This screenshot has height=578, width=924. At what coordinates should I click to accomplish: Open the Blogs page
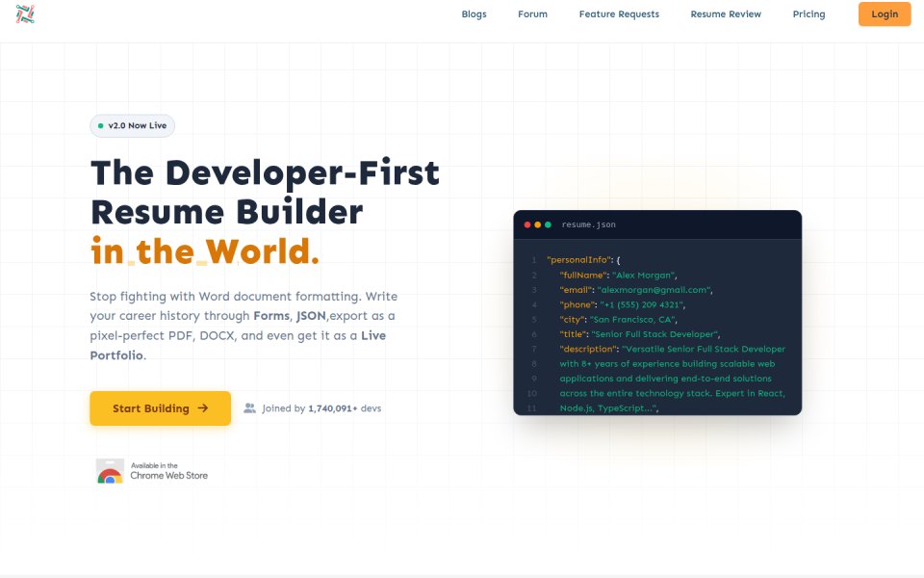point(474,14)
